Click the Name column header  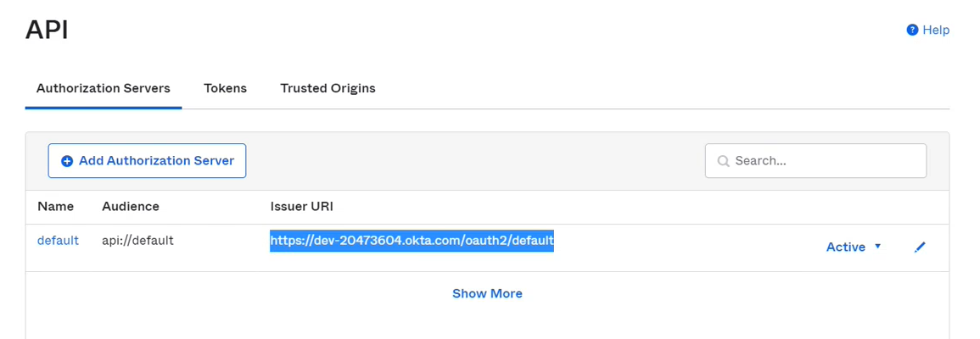point(55,206)
